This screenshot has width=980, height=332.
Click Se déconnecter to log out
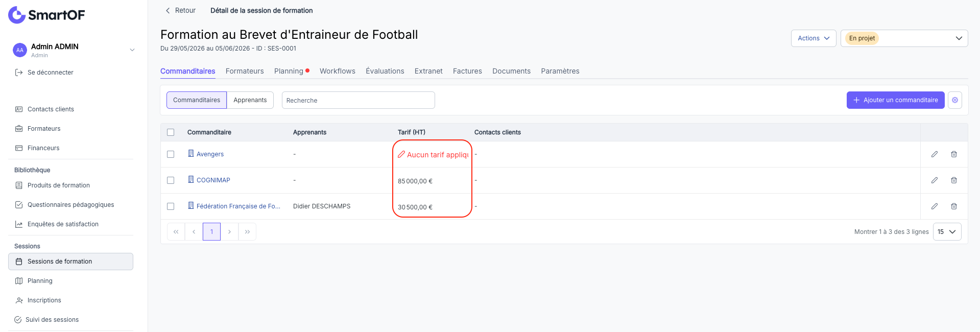tap(44, 73)
